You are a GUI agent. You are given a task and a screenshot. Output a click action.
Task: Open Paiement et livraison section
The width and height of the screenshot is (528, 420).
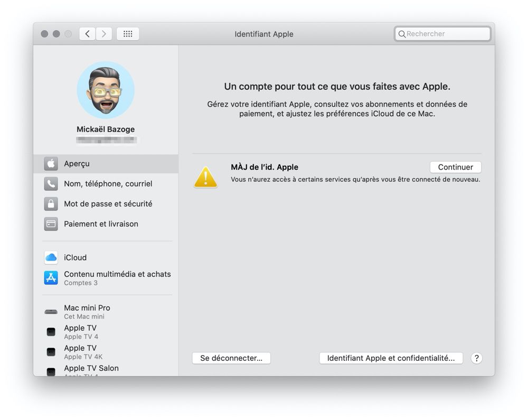tap(106, 224)
